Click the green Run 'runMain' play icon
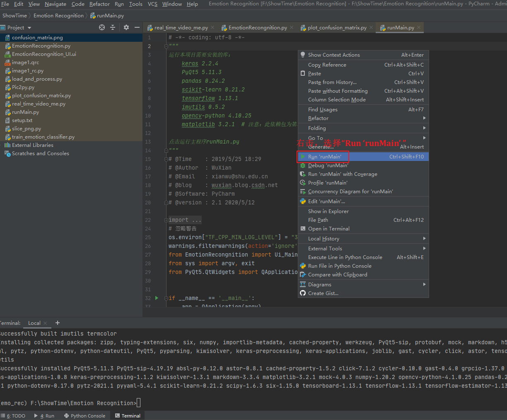 tap(303, 157)
